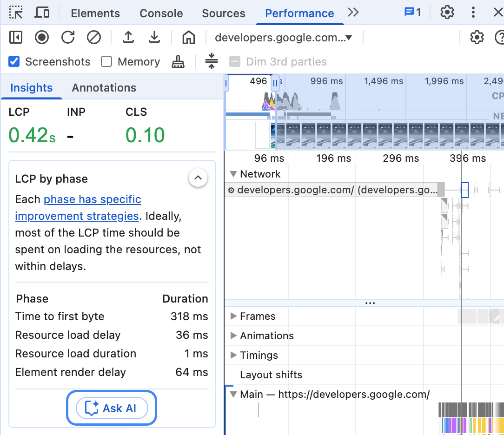Collapse the Network track triangle
This screenshot has height=435, width=504.
click(233, 174)
